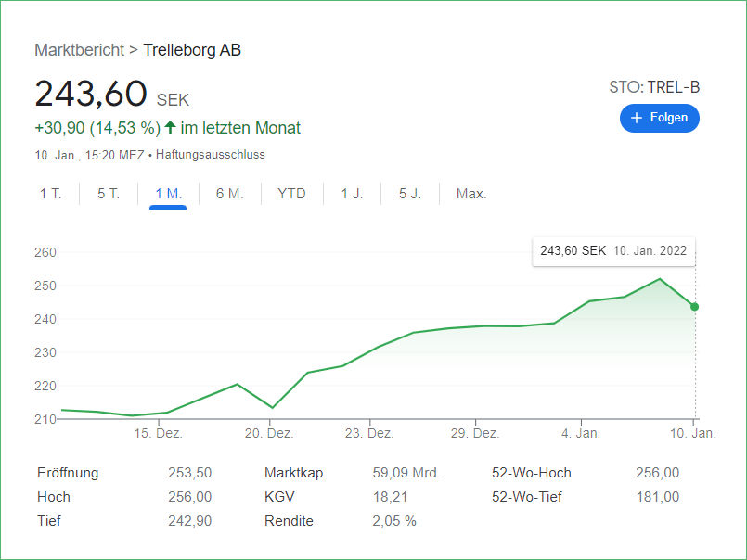
Task: Click the 52-Wo-Tief value 181,00
Action: point(657,497)
